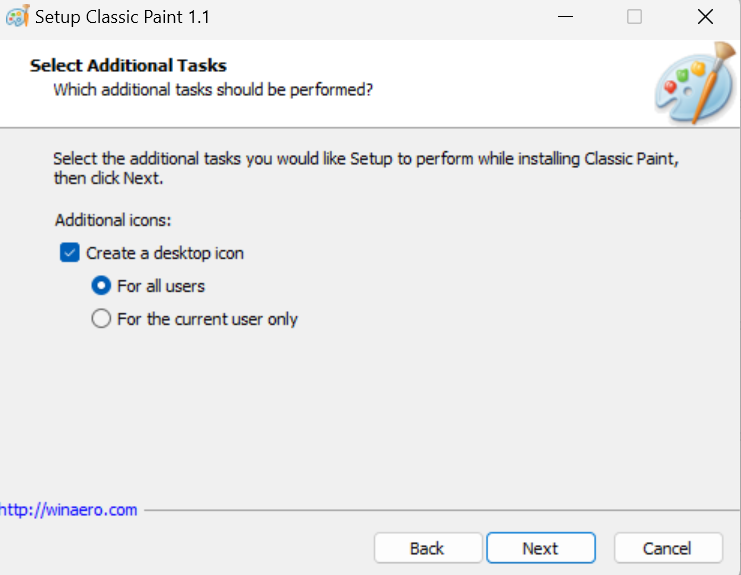The width and height of the screenshot is (741, 575).
Task: Select the For all users radio button
Action: 101,286
